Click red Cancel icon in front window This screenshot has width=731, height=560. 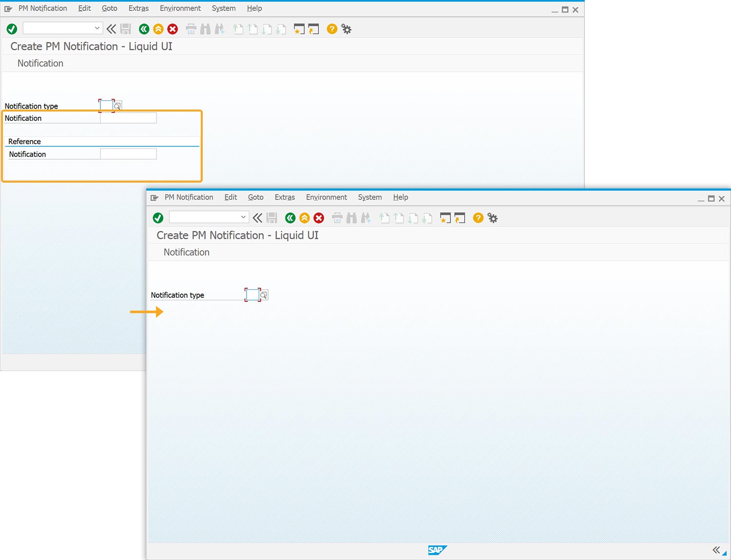319,218
